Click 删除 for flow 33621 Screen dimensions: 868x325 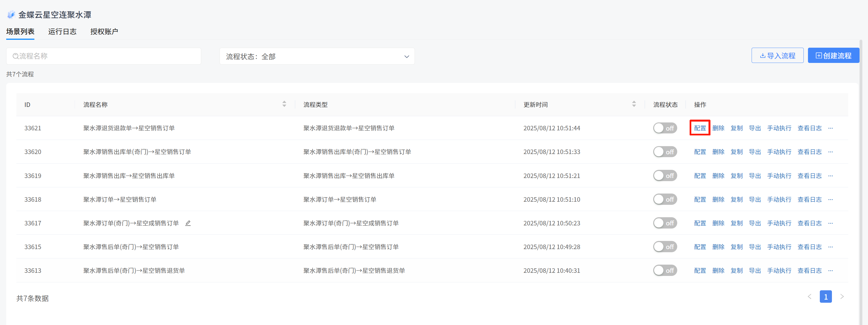[718, 128]
